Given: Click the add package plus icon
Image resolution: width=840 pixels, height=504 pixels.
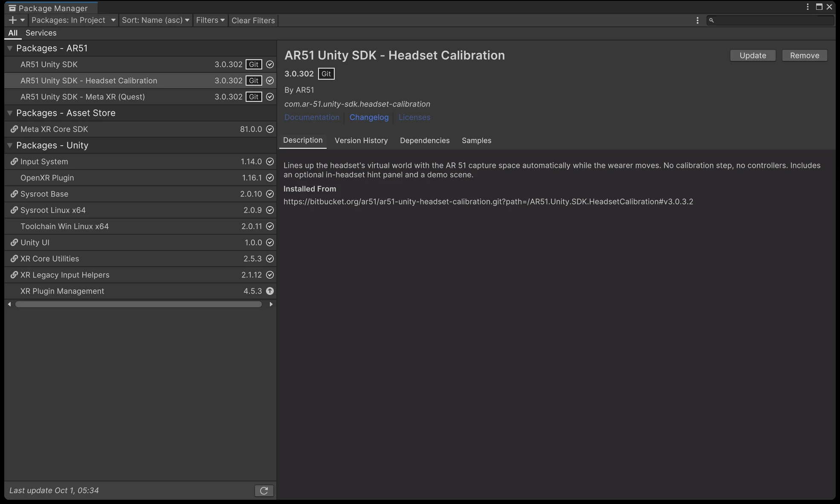Looking at the screenshot, I should [x=12, y=20].
